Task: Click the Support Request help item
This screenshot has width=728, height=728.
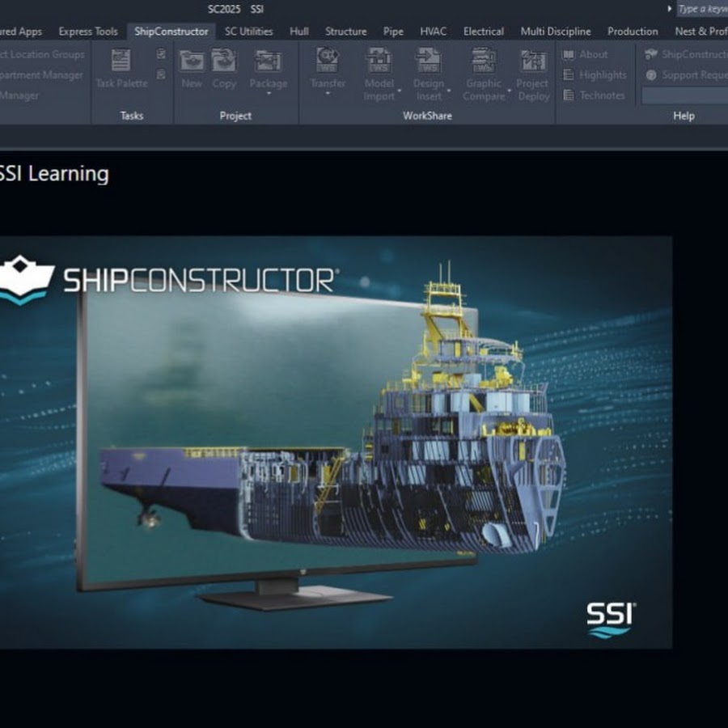Action: (x=687, y=74)
